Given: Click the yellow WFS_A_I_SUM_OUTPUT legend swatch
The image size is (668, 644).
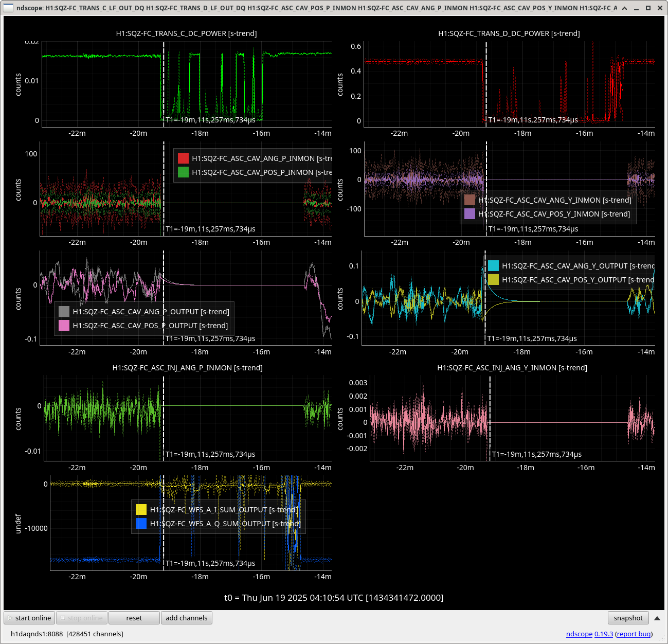Looking at the screenshot, I should (141, 510).
